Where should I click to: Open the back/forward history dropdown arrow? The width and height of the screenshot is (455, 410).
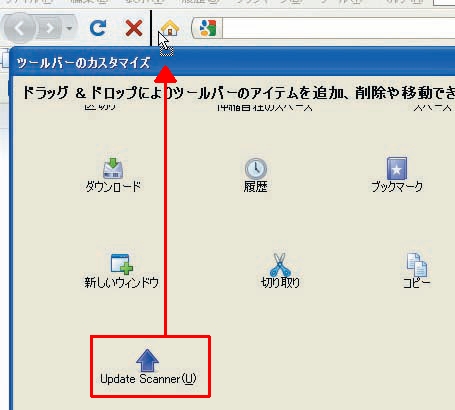(x=69, y=28)
